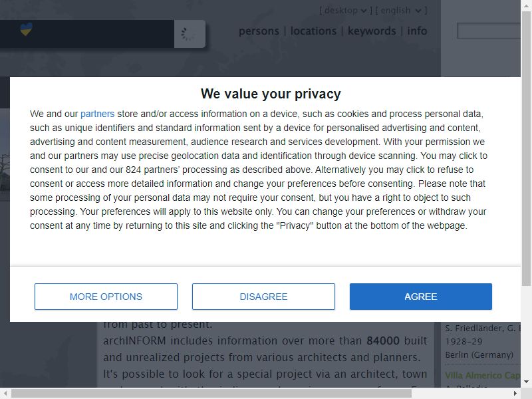Click the loading spinner search button
Screen dimensions: 532x399
pyautogui.click(x=190, y=34)
